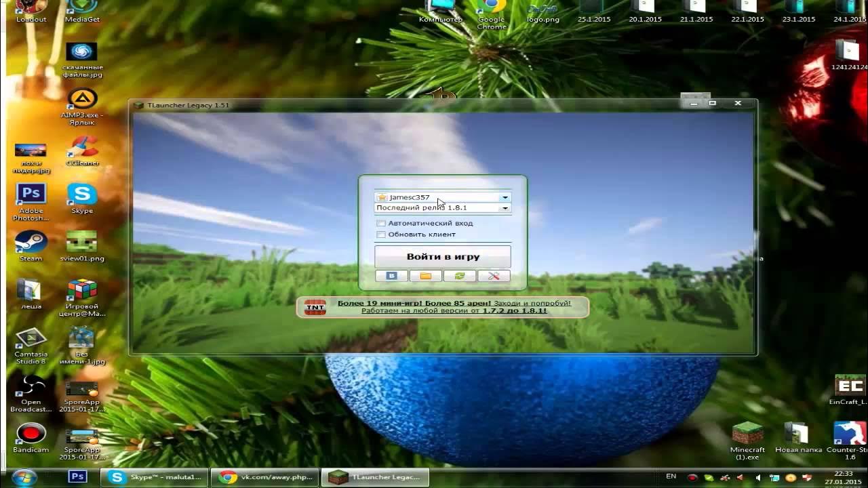Viewport: 868px width, 488px height.
Task: Tick the Обновить клиент checkbox
Action: [x=381, y=235]
